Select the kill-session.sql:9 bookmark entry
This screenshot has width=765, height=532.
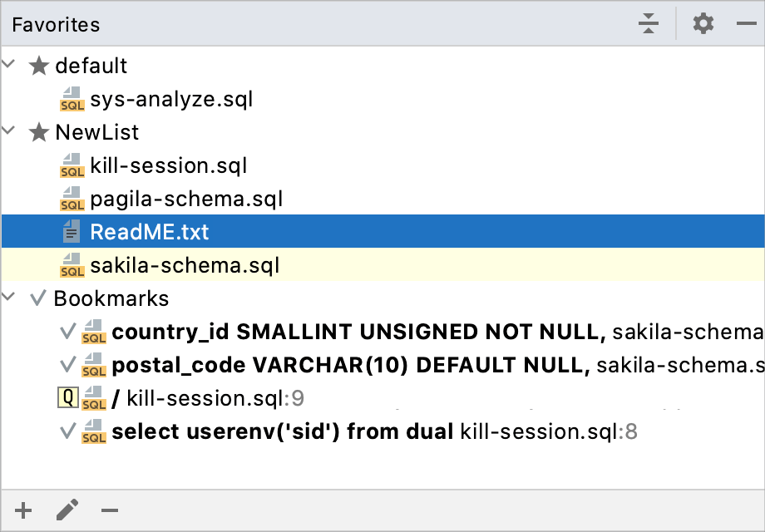(215, 399)
